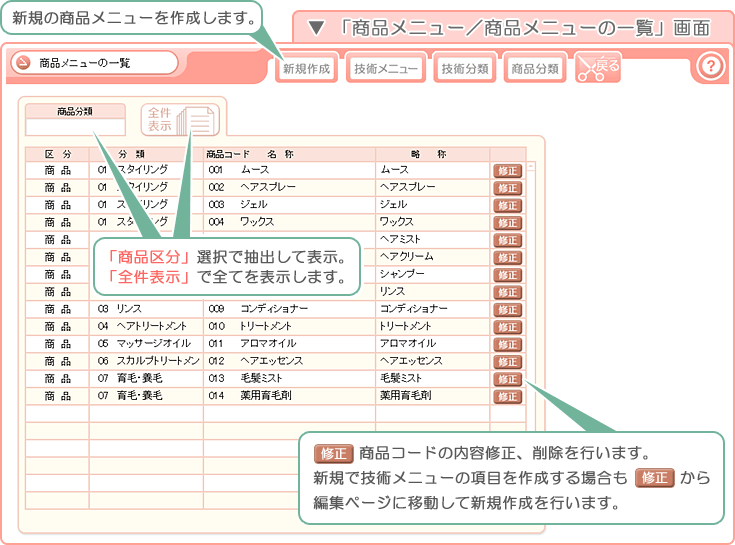Click 修正 for the ヘアスプレー row
This screenshot has width=735, height=545.
click(507, 188)
